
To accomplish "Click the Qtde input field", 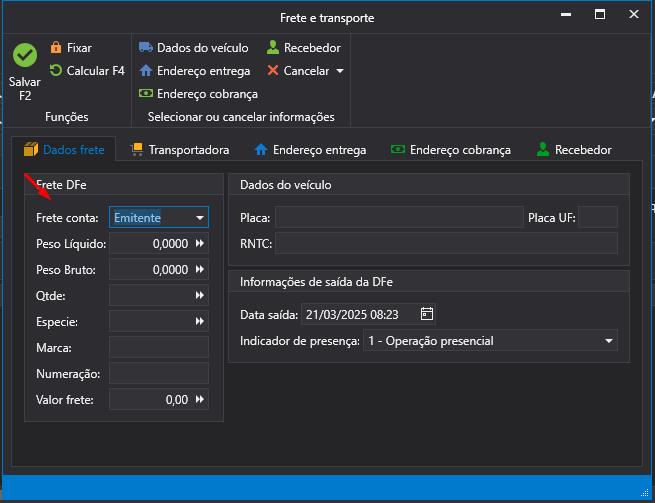I will tap(159, 295).
